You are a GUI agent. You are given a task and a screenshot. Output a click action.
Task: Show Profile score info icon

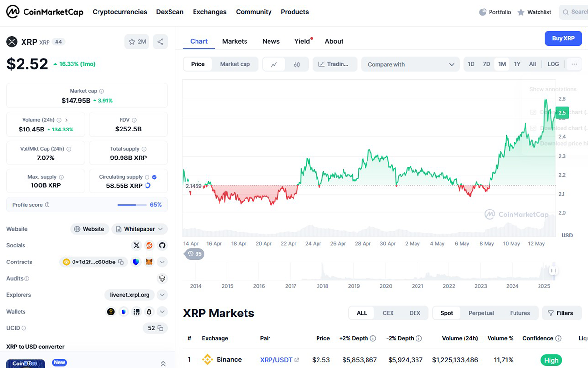pos(47,205)
